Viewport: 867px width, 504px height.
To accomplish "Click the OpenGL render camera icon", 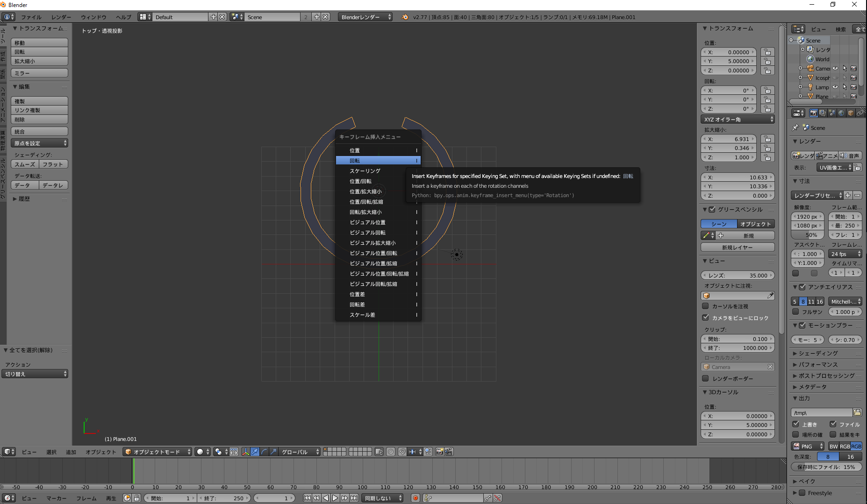I will (x=439, y=452).
